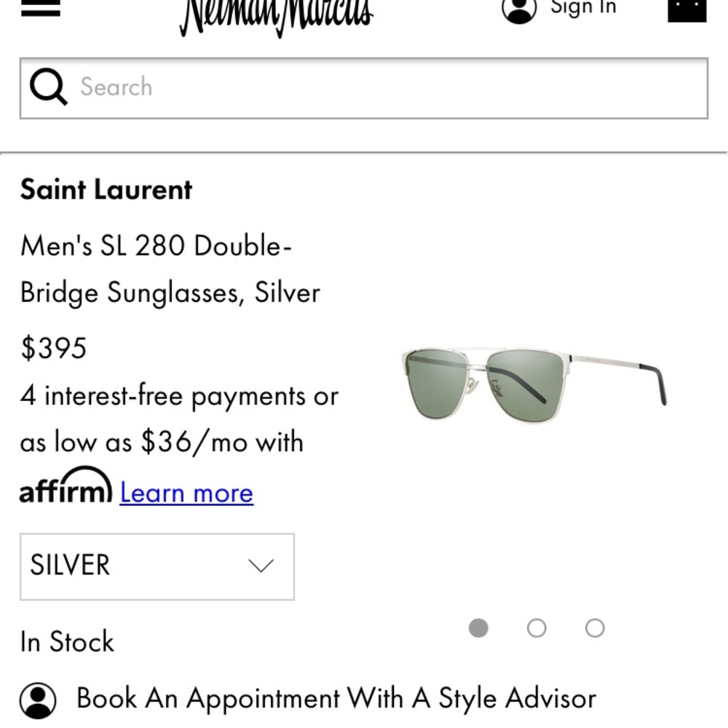The height and width of the screenshot is (728, 728).
Task: Select the third carousel dot
Action: [595, 628]
